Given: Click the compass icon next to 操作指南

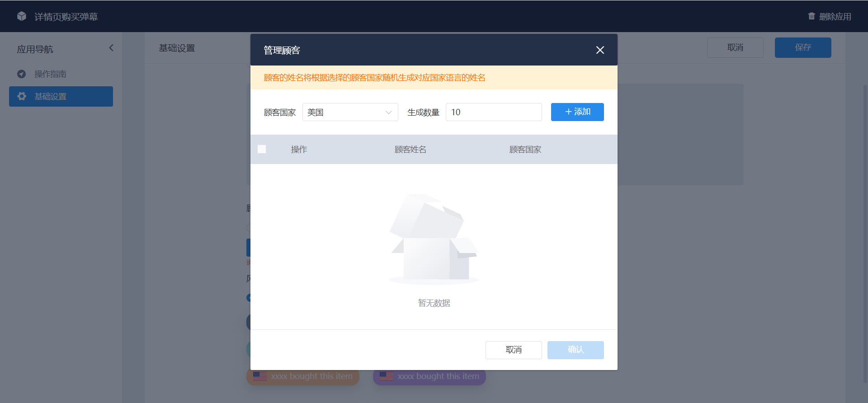Looking at the screenshot, I should click(21, 74).
